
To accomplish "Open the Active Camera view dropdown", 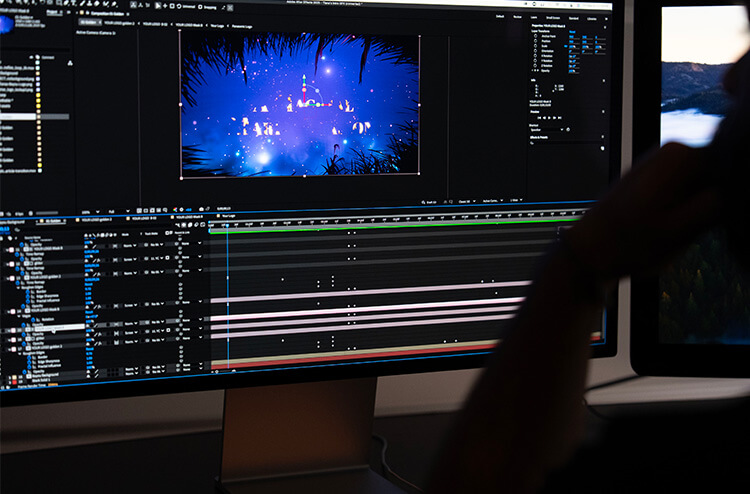I will [493, 201].
